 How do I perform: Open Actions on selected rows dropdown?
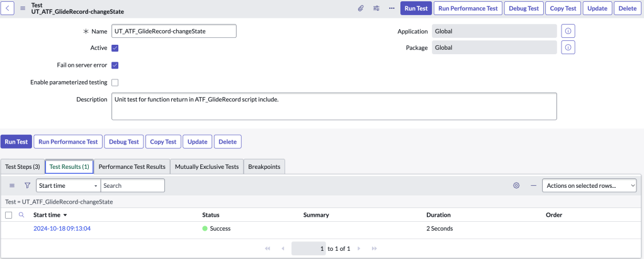point(589,186)
